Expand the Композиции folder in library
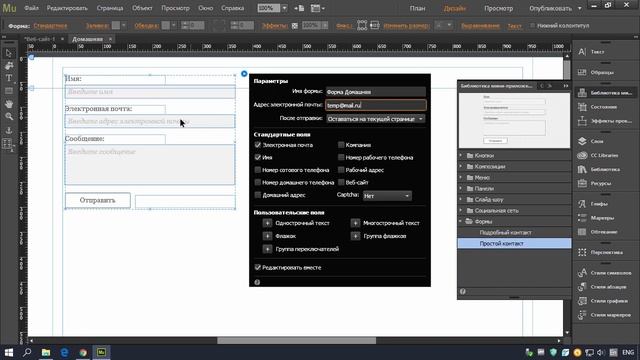Viewport: 640px width, 360px height. (461, 167)
